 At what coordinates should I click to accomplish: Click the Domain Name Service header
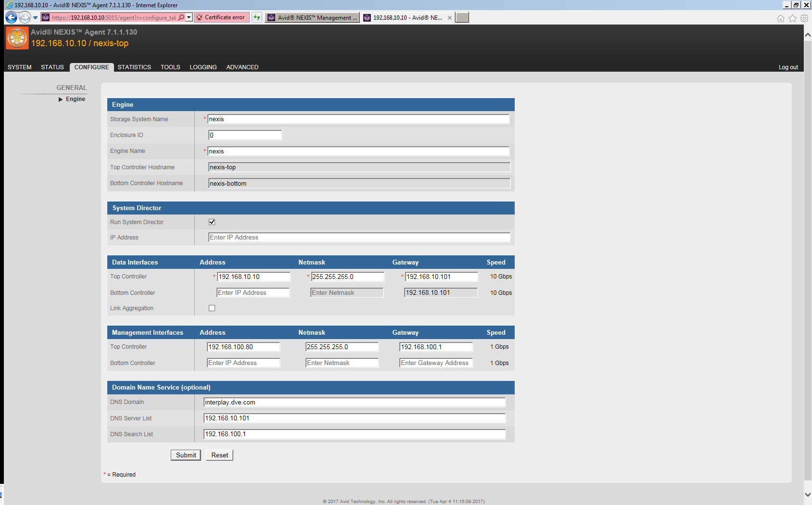pyautogui.click(x=311, y=387)
